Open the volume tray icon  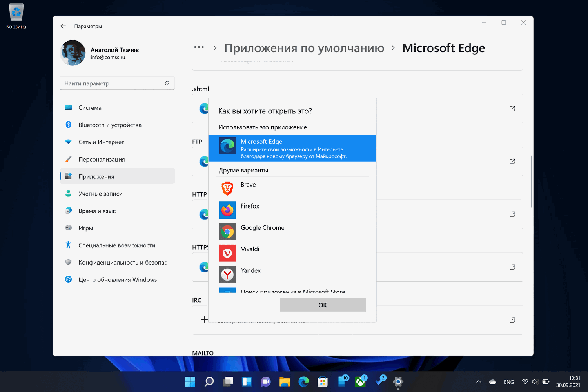click(x=535, y=382)
